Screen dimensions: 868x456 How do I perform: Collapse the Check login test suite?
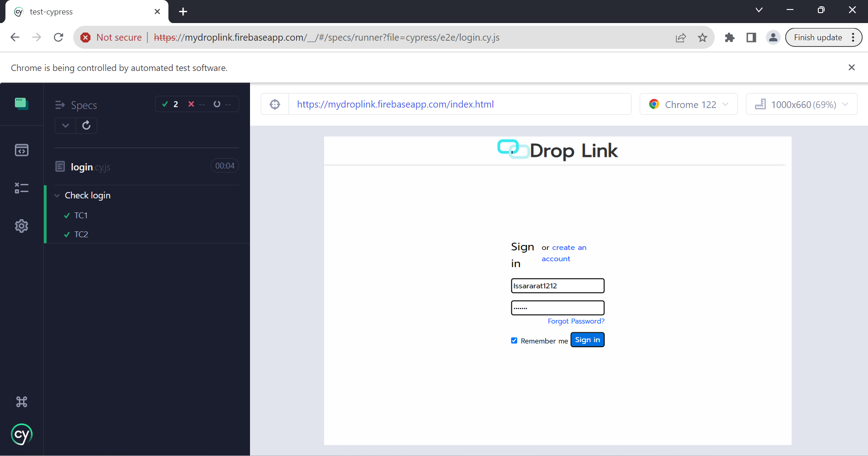click(x=57, y=196)
